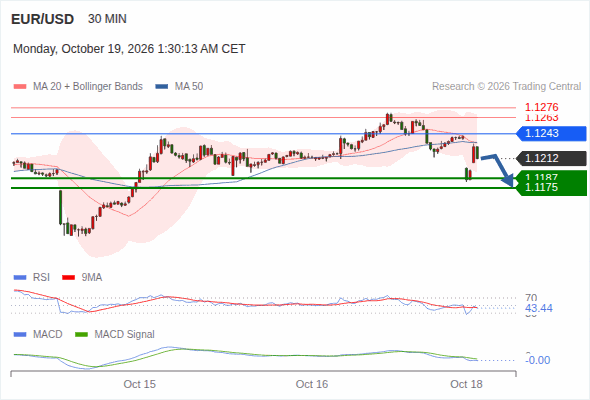Click the 30 MIN timeframe label
Screen dimensions: 590x400
107,19
